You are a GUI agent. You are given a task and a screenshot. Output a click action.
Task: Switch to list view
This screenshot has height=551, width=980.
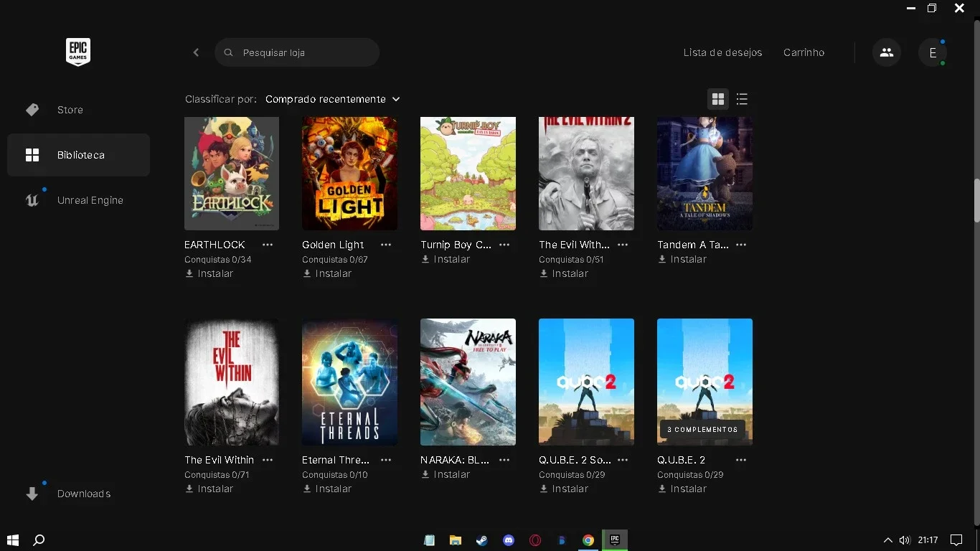(742, 99)
